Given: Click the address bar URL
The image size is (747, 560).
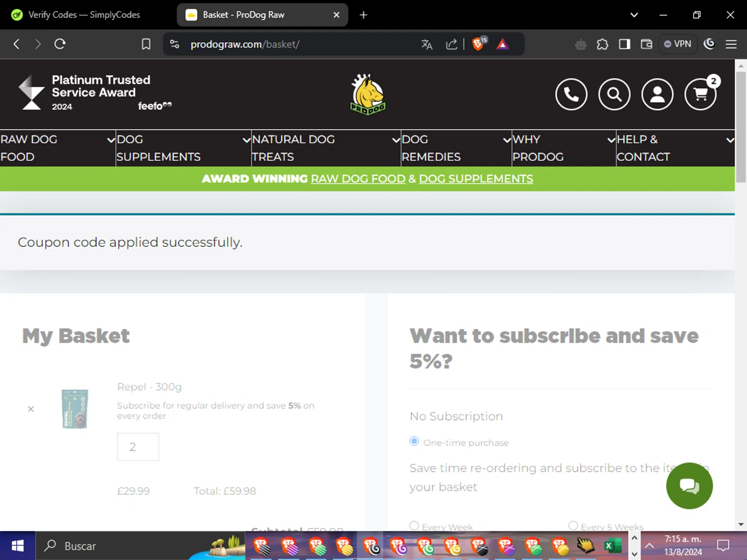Looking at the screenshot, I should click(x=245, y=44).
